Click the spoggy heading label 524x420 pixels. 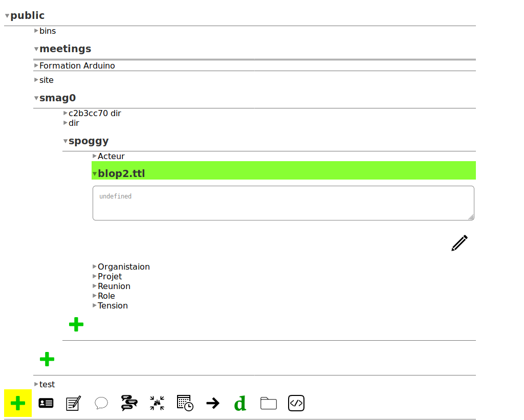89,141
